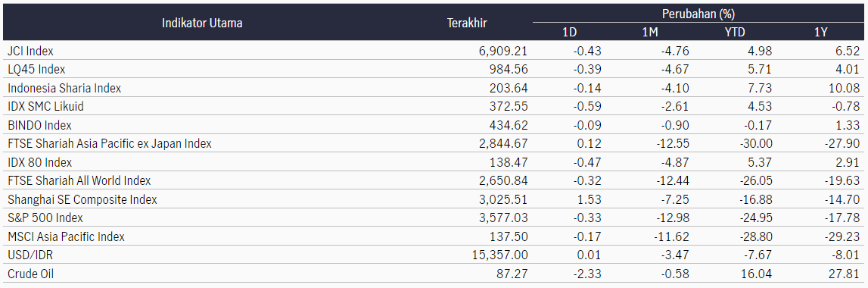868x288 pixels.
Task: Select the BINDO Index row label
Action: click(39, 125)
